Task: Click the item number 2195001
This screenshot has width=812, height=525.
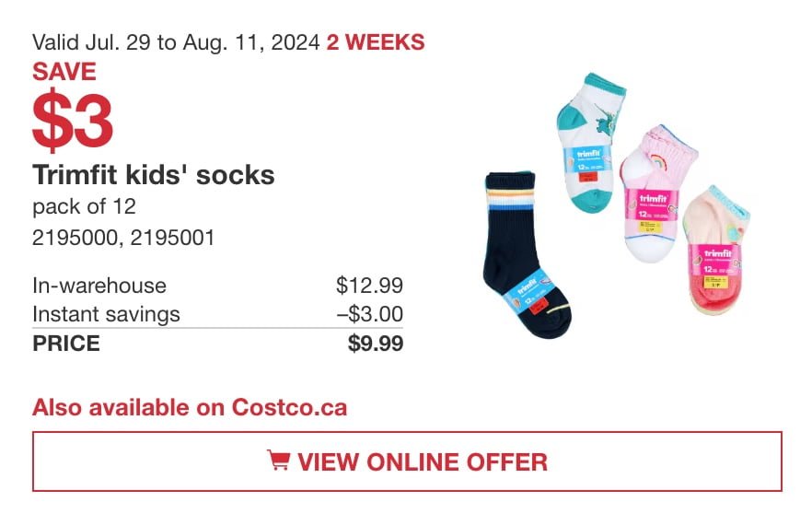Action: (x=172, y=238)
